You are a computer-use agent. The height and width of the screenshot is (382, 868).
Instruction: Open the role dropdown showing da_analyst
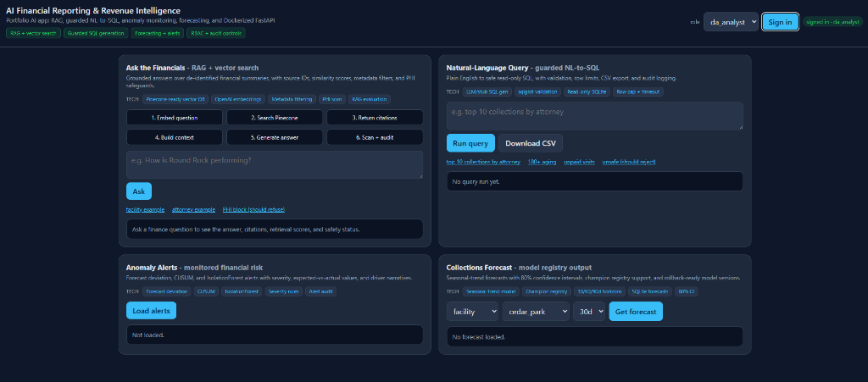pyautogui.click(x=731, y=22)
